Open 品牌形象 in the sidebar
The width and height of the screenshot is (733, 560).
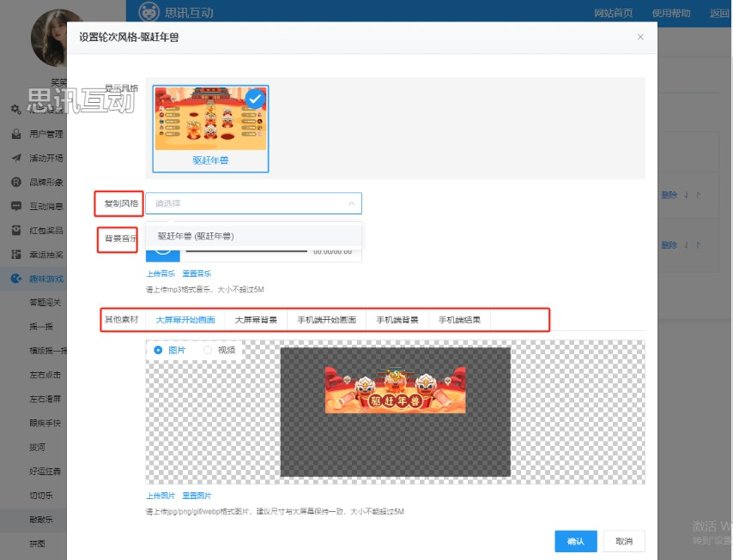click(x=45, y=182)
